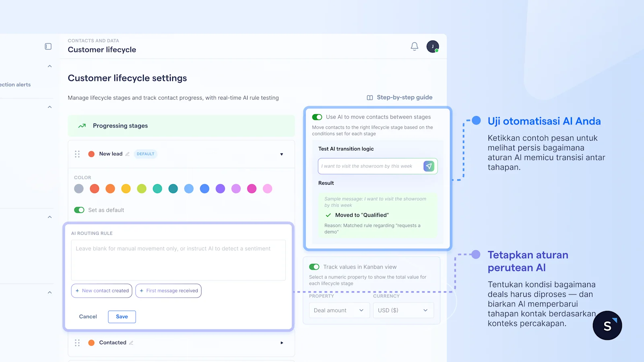Click the Customer lifecycle settings heading
This screenshot has width=644, height=362.
(127, 78)
